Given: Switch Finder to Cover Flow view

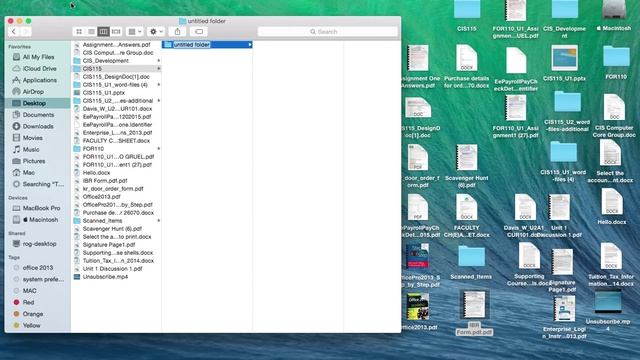Looking at the screenshot, I should 116,31.
